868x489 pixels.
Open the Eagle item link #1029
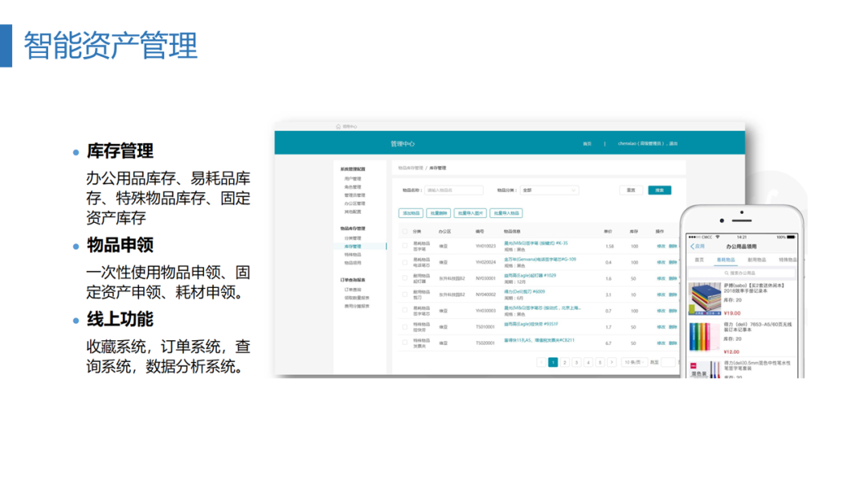530,275
